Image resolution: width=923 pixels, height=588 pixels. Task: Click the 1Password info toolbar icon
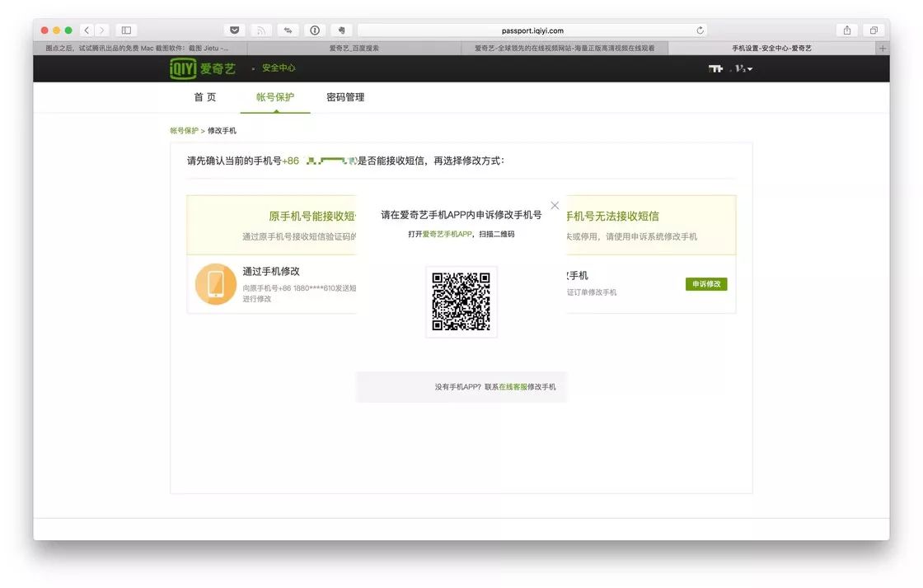315,30
